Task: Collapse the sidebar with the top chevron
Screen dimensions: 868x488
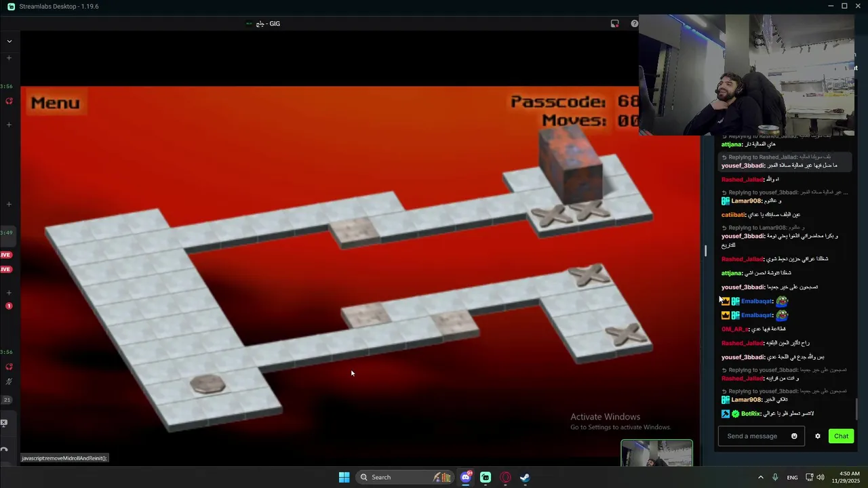Action: pos(9,41)
